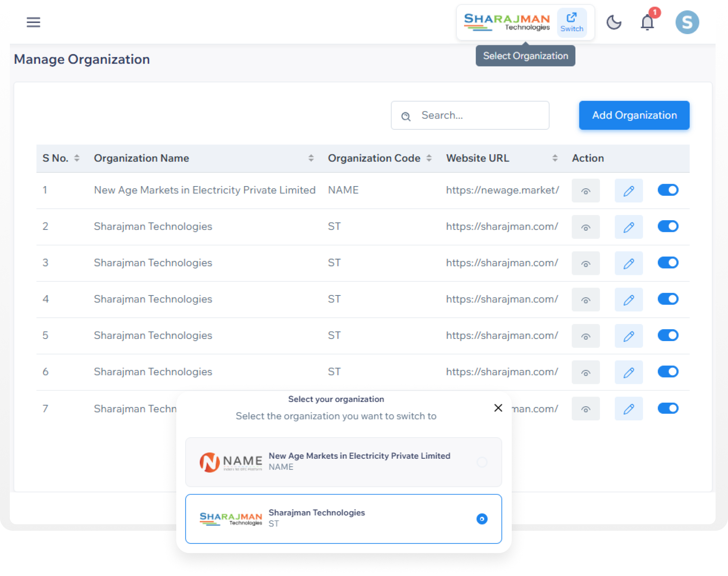Click the Sharajman logo in the modal
This screenshot has width=728, height=576.
(x=231, y=518)
